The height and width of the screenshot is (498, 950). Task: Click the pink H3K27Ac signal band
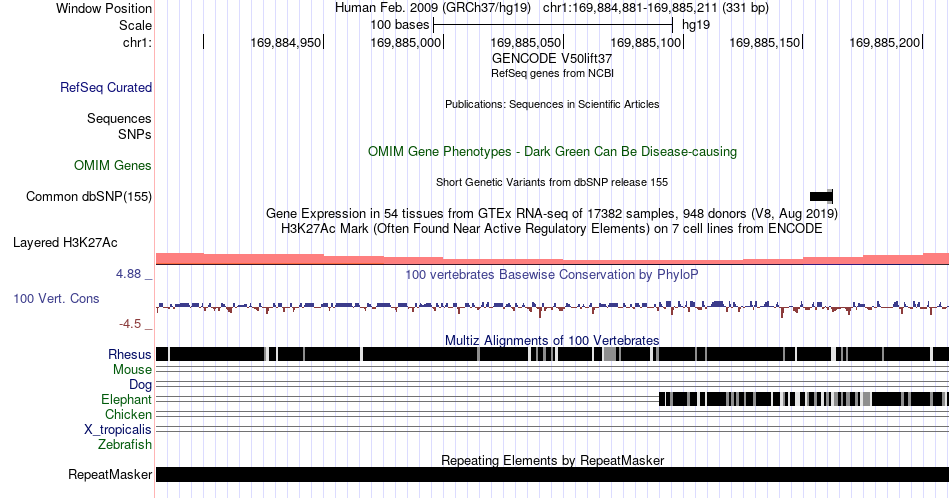(x=552, y=259)
